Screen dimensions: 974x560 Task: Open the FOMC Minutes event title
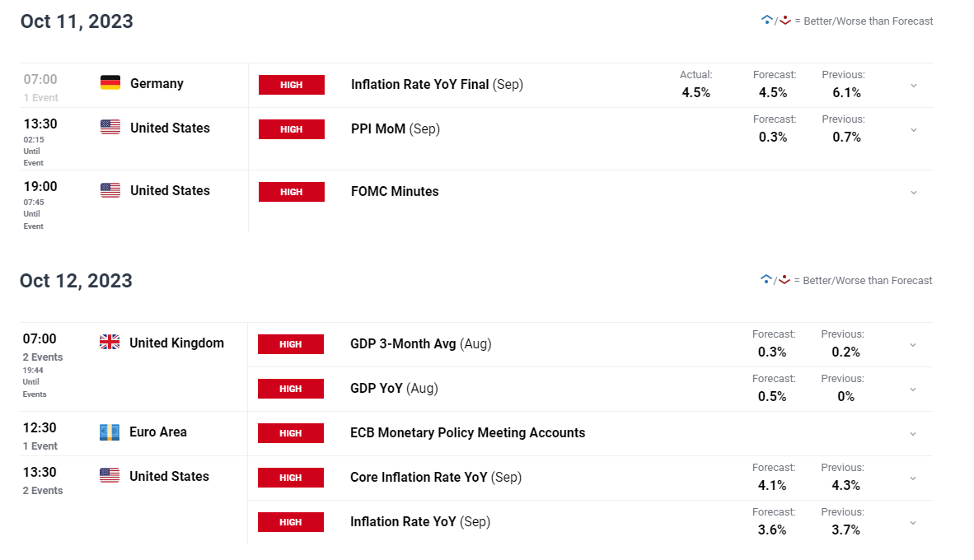coord(395,191)
